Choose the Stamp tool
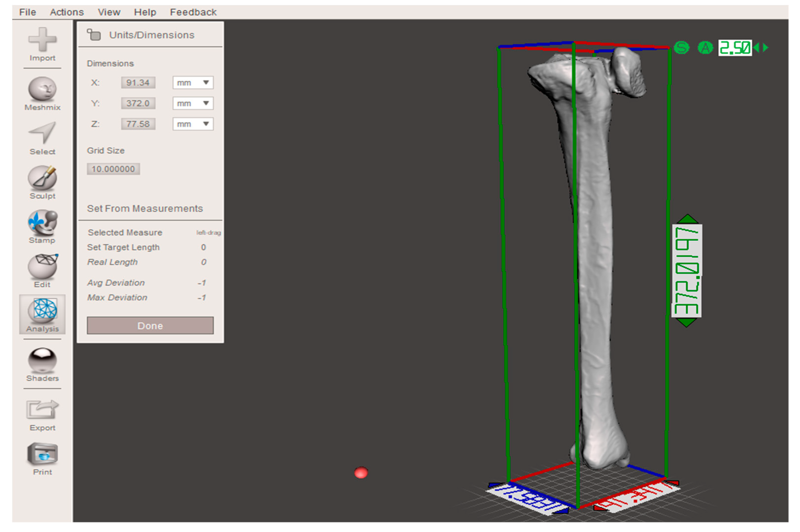The height and width of the screenshot is (532, 800). click(x=42, y=222)
